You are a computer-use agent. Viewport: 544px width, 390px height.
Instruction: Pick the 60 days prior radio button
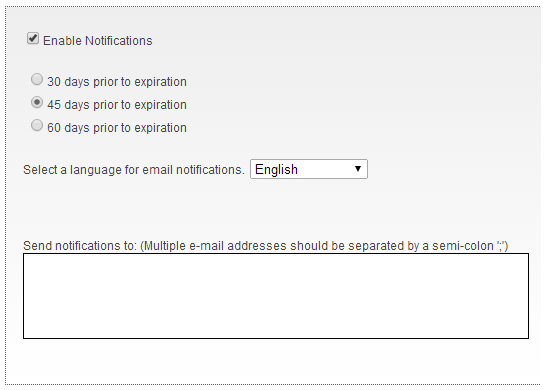pos(37,125)
